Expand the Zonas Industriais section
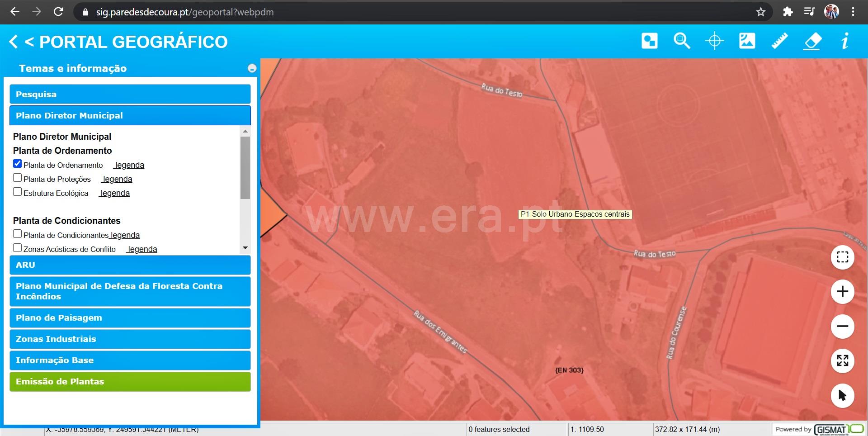This screenshot has width=868, height=436. [130, 339]
